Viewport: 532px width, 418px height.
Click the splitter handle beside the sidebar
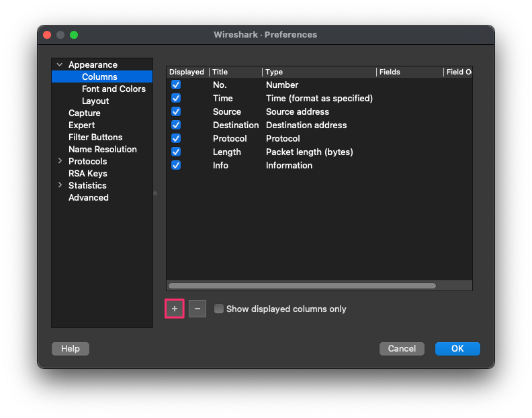click(155, 193)
